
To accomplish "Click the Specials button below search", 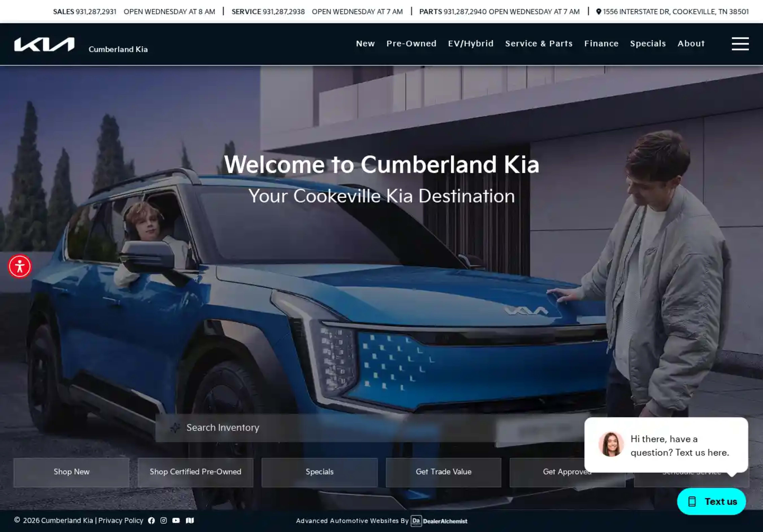I will point(319,472).
